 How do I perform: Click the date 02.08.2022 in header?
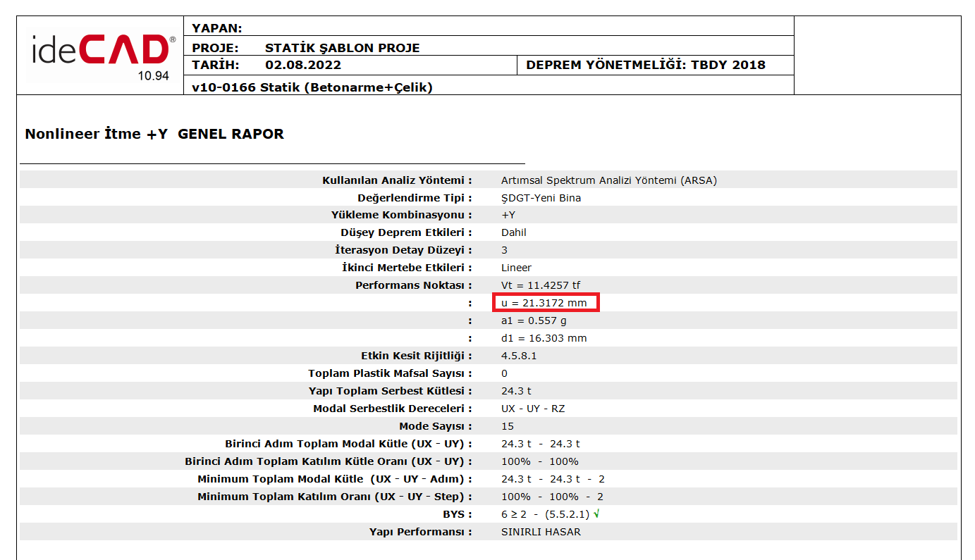[x=303, y=65]
